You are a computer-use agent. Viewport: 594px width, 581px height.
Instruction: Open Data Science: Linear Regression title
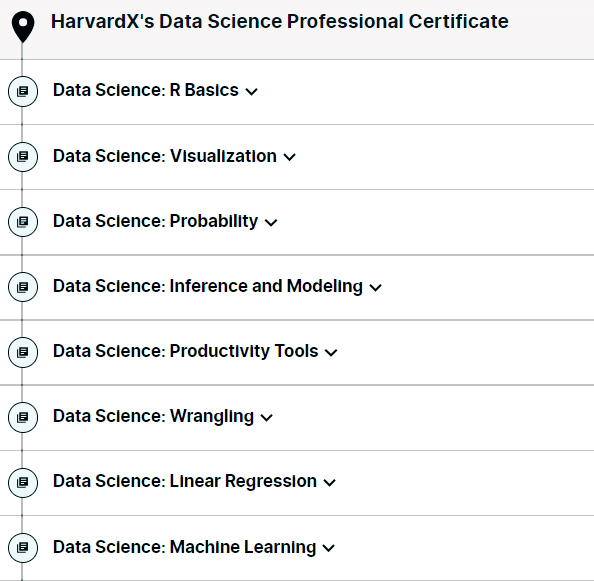coord(185,481)
